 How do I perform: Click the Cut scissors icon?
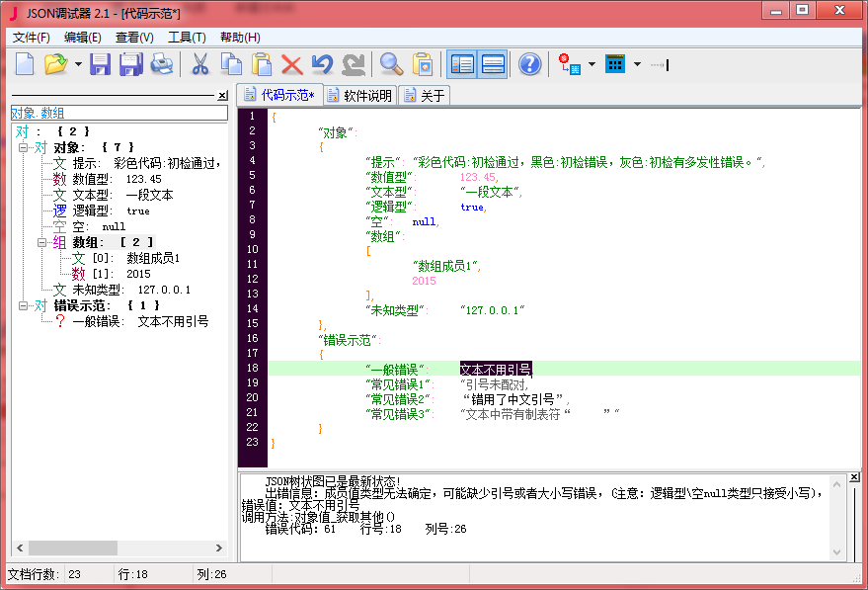tap(199, 64)
